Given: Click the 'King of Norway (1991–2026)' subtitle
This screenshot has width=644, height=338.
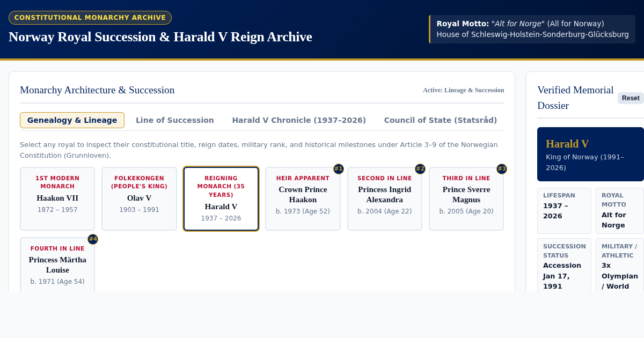Looking at the screenshot, I should [x=585, y=162].
